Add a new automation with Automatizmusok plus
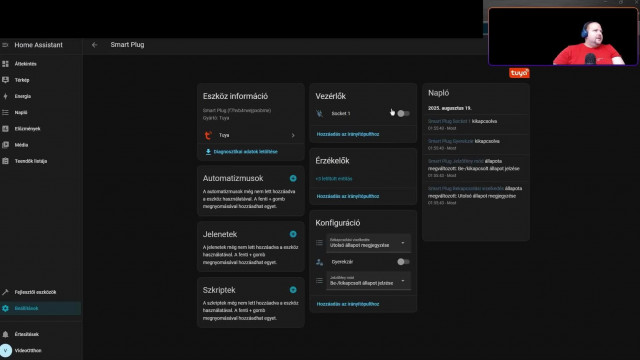 [x=293, y=178]
